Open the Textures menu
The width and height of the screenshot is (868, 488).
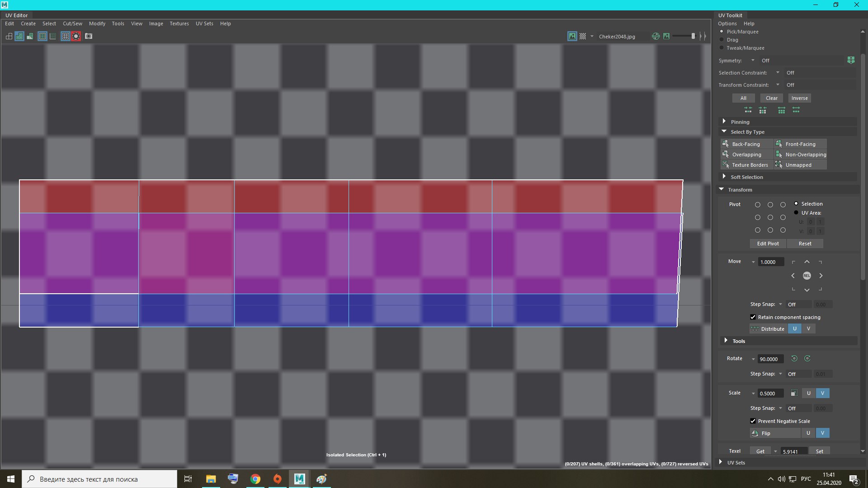click(179, 23)
